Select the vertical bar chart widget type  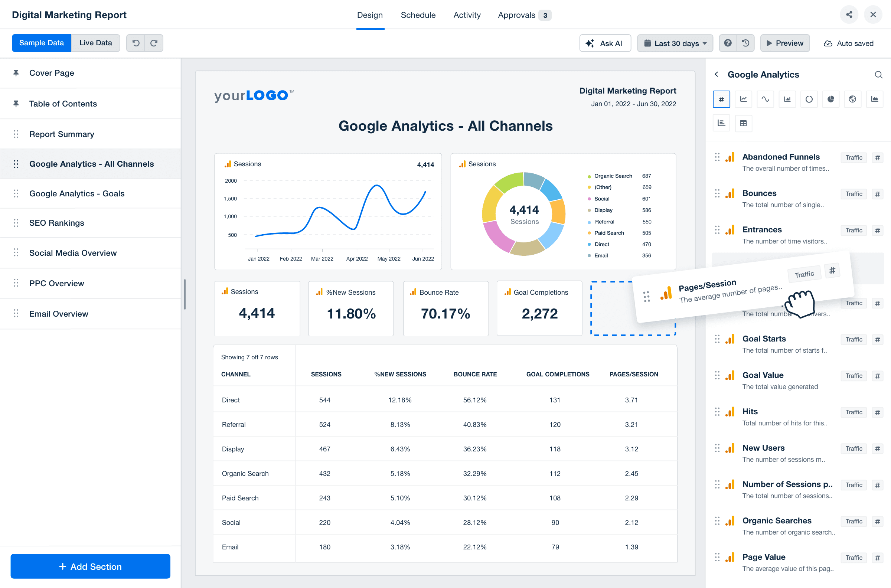tap(787, 99)
